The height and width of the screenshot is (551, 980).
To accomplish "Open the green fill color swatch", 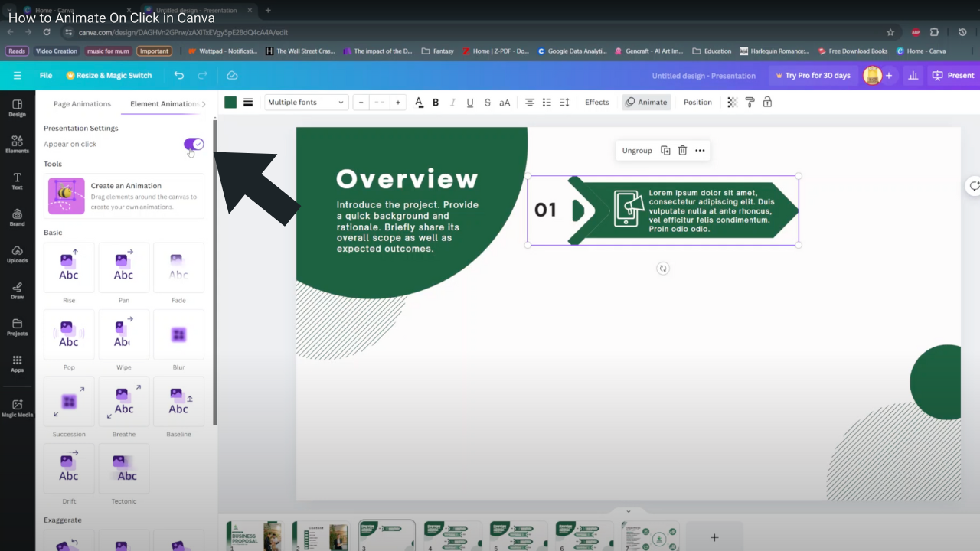I will (230, 103).
